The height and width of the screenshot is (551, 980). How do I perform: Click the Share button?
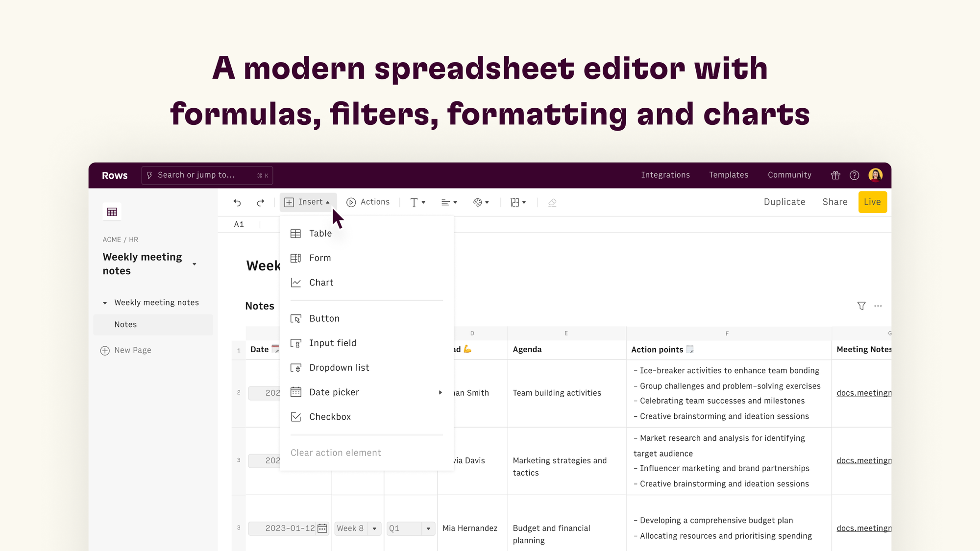[x=834, y=202]
